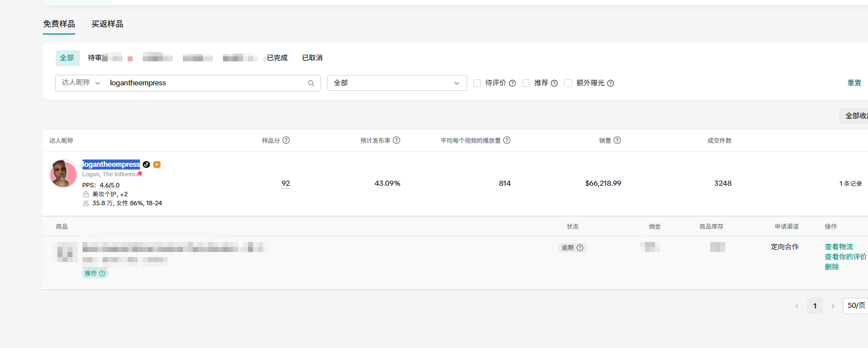The image size is (868, 348).
Task: Click the PPS score 4.6/5.0
Action: pyautogui.click(x=110, y=185)
